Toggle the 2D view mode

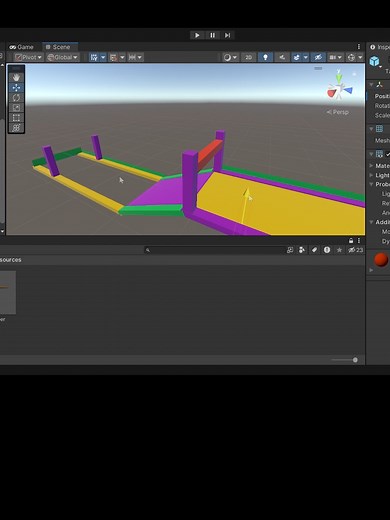249,57
